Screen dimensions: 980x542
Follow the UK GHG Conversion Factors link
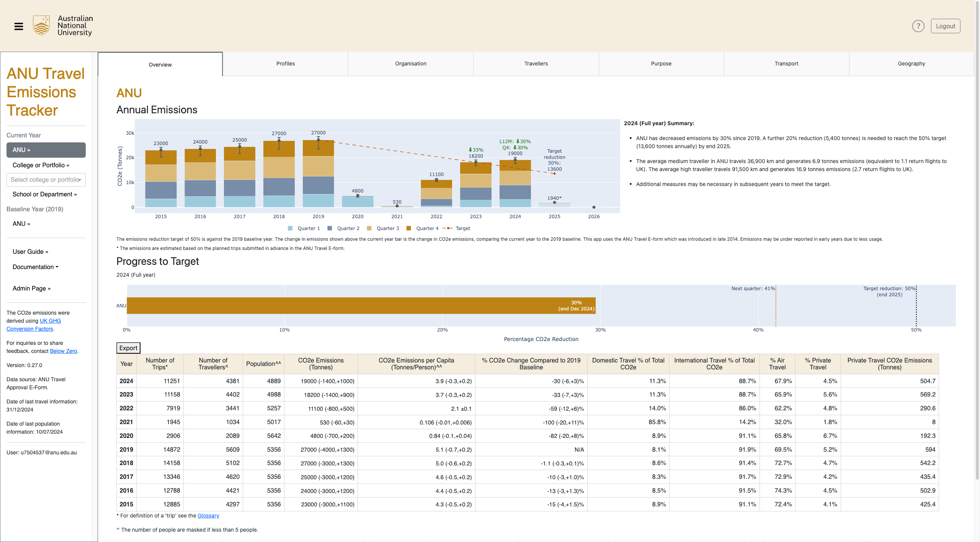(34, 325)
